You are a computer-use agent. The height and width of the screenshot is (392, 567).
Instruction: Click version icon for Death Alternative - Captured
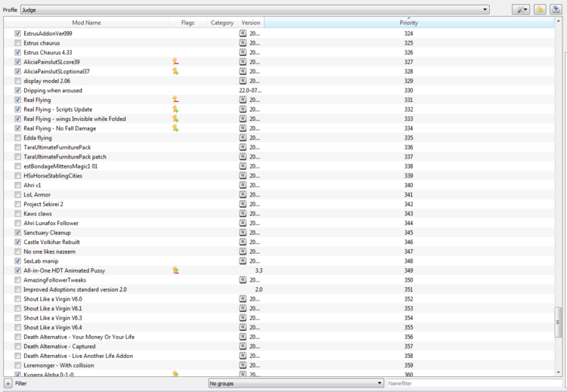pos(243,346)
